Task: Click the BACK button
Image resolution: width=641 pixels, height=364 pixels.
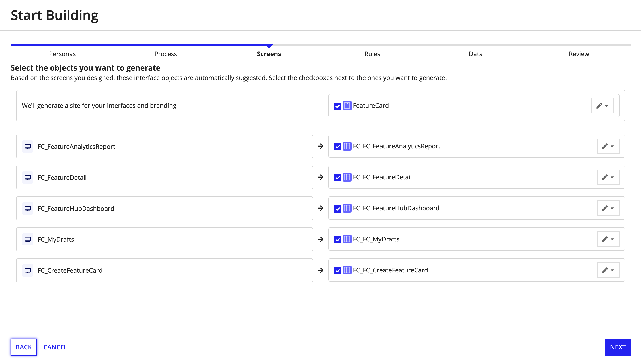Action: pos(24,347)
